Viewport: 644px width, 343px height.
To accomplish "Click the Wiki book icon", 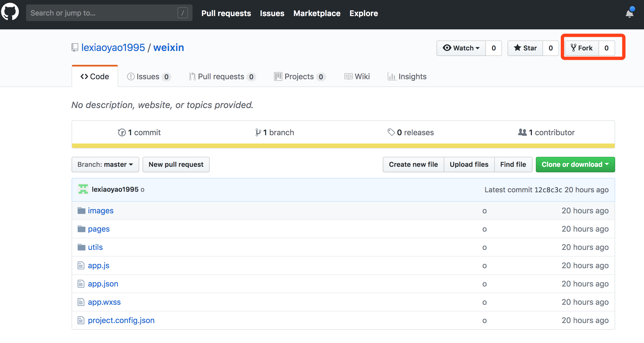I will (x=348, y=76).
